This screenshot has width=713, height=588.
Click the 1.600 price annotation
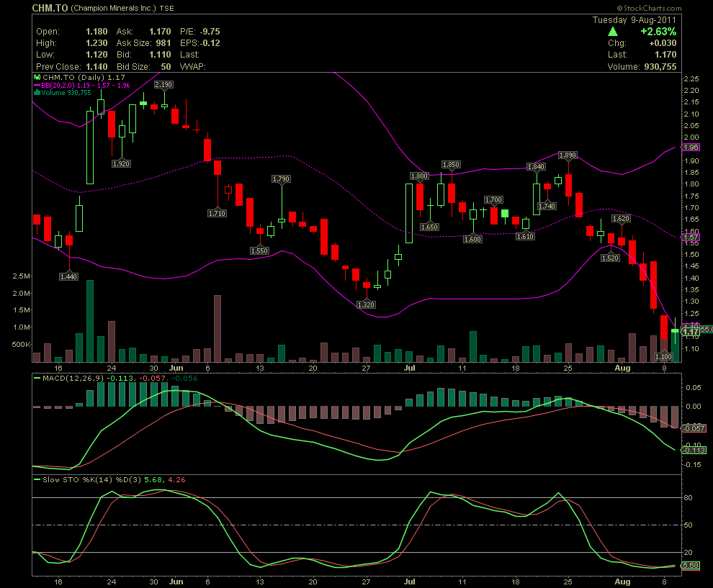point(472,239)
